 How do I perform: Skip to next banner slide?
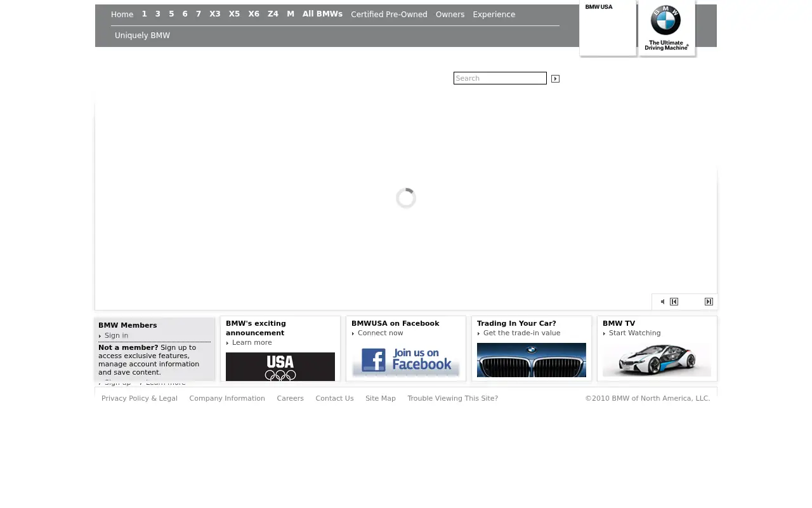coord(709,302)
